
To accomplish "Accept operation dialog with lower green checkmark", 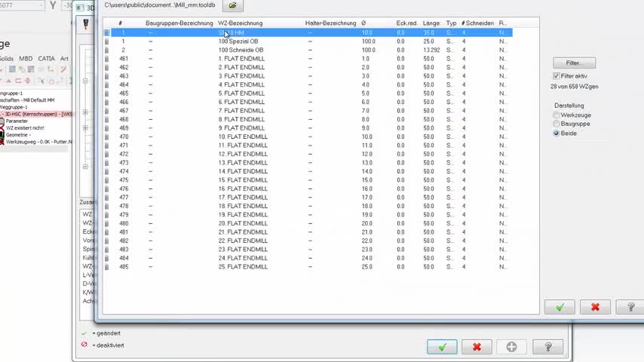I will pyautogui.click(x=442, y=347).
